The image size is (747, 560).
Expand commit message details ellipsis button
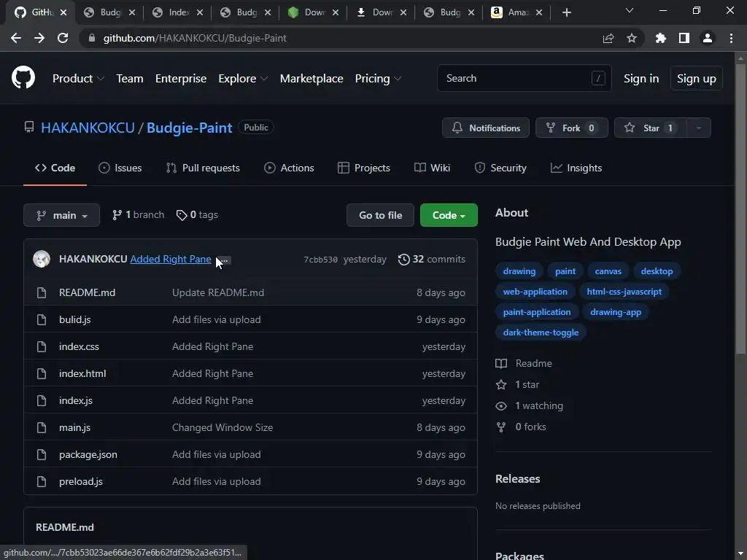[224, 260]
